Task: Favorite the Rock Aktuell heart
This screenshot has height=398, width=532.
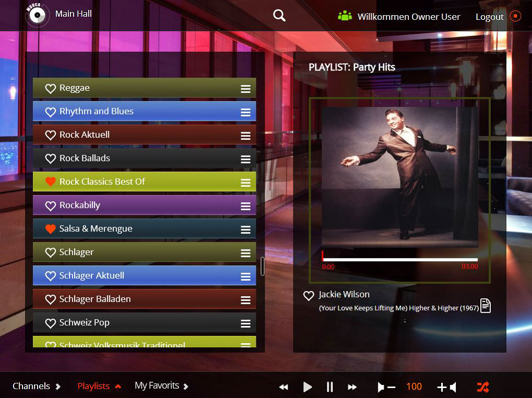Action: 51,135
